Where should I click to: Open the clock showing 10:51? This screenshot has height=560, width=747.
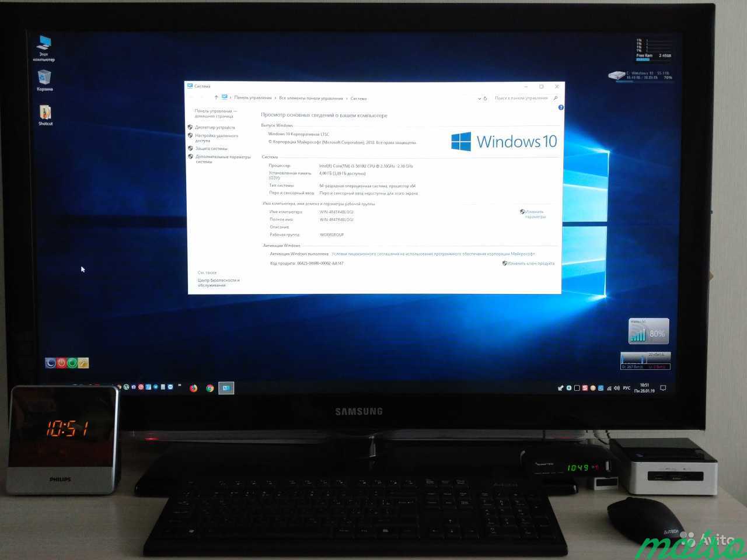tap(644, 388)
